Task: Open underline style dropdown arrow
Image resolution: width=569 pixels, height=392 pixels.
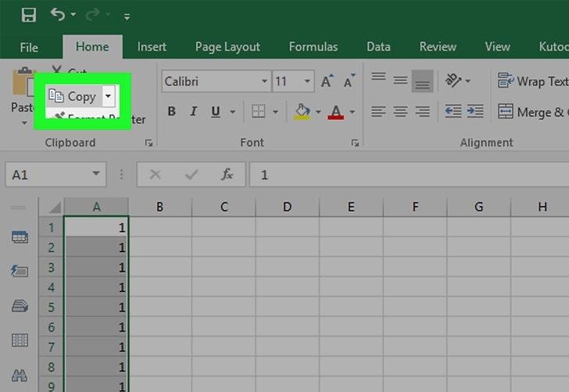Action: tap(233, 112)
